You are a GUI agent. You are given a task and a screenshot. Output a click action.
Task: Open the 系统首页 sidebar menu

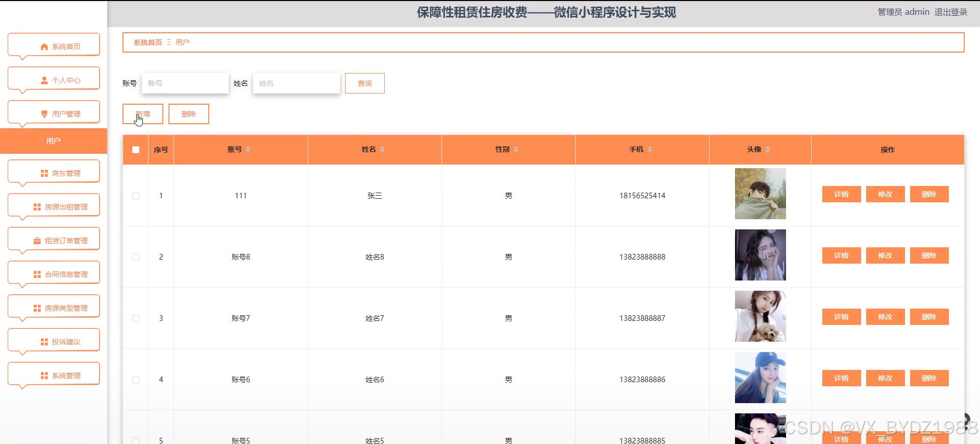click(54, 46)
